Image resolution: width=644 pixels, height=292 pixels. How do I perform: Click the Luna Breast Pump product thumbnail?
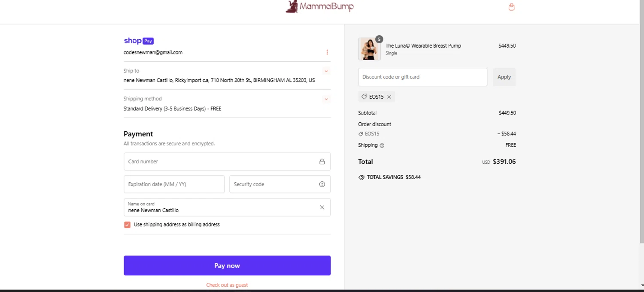(369, 49)
